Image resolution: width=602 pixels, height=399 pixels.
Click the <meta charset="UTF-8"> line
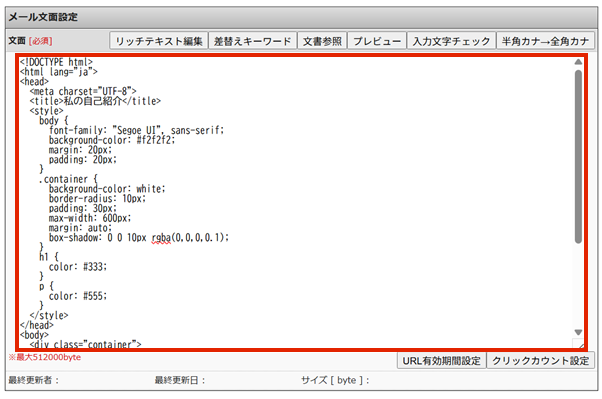pyautogui.click(x=83, y=91)
